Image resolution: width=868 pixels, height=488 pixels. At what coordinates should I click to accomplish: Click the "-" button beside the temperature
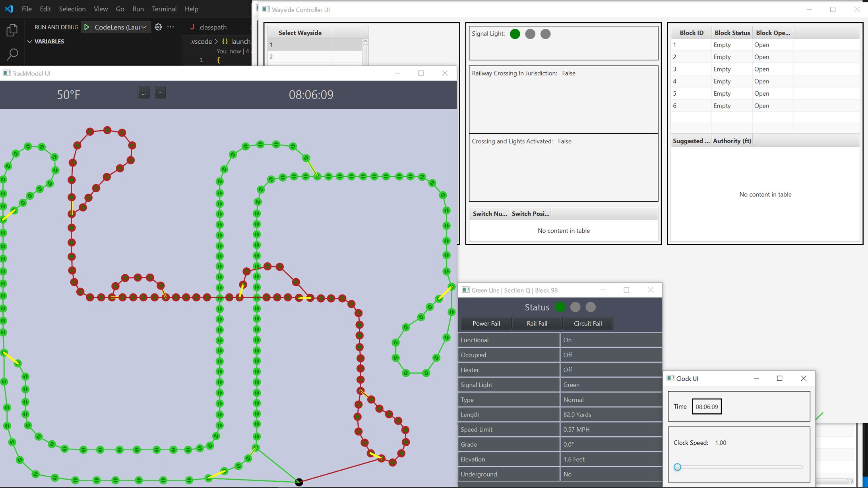pyautogui.click(x=160, y=93)
